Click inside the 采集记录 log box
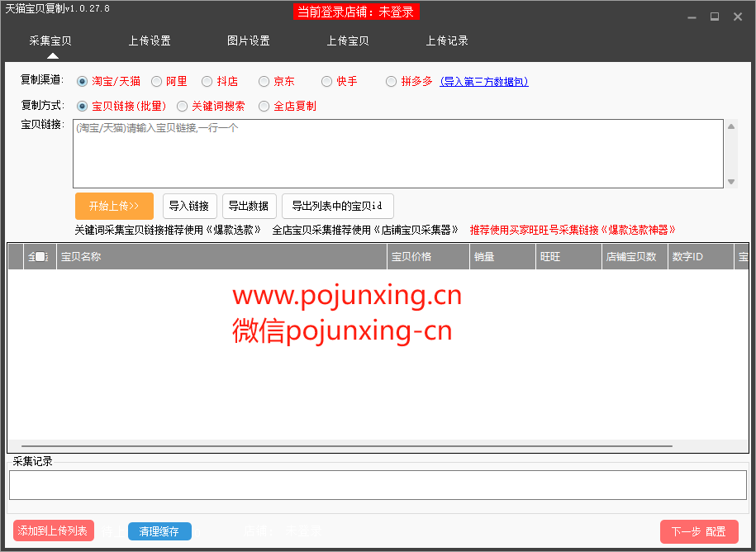 [x=378, y=485]
